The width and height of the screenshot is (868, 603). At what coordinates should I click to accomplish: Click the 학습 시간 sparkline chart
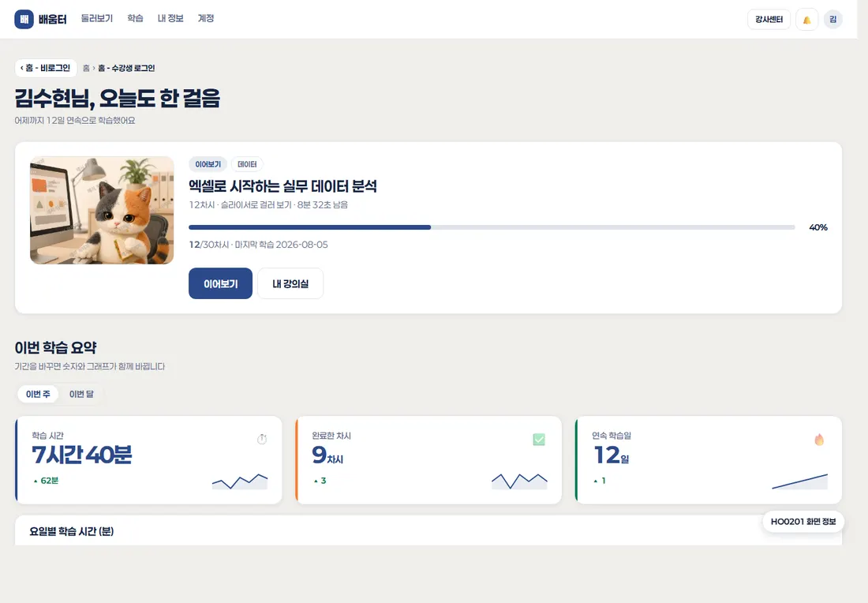(x=240, y=481)
